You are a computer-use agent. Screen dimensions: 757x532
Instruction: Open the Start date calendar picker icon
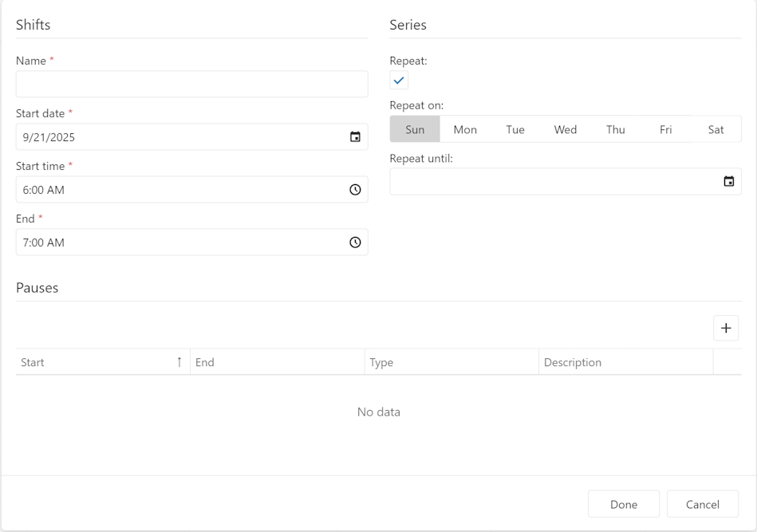point(355,137)
